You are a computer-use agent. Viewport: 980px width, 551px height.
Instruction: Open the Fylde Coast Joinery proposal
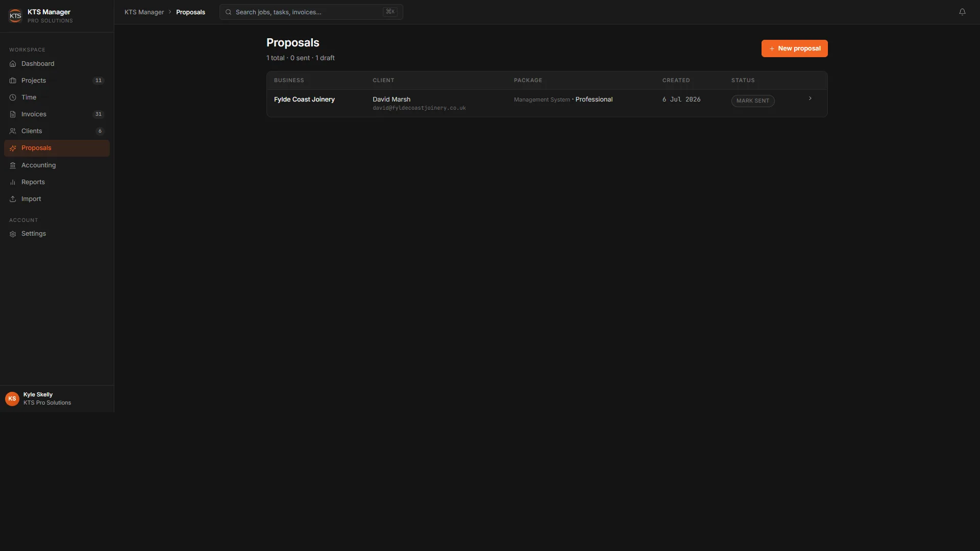(x=547, y=103)
